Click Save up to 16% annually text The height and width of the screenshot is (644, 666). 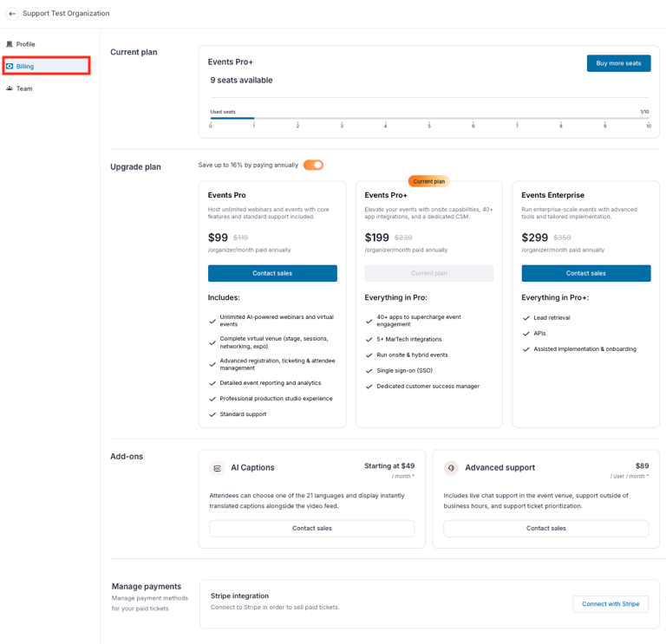click(x=248, y=166)
